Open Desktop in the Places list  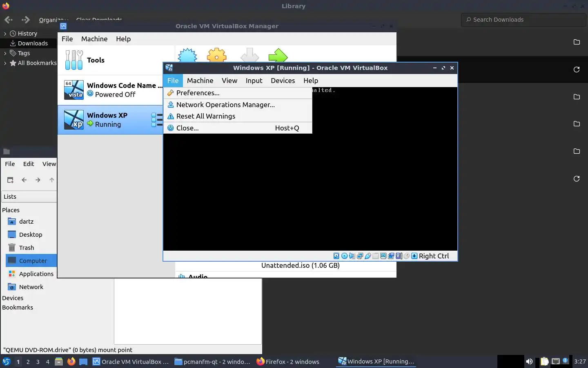(x=31, y=235)
